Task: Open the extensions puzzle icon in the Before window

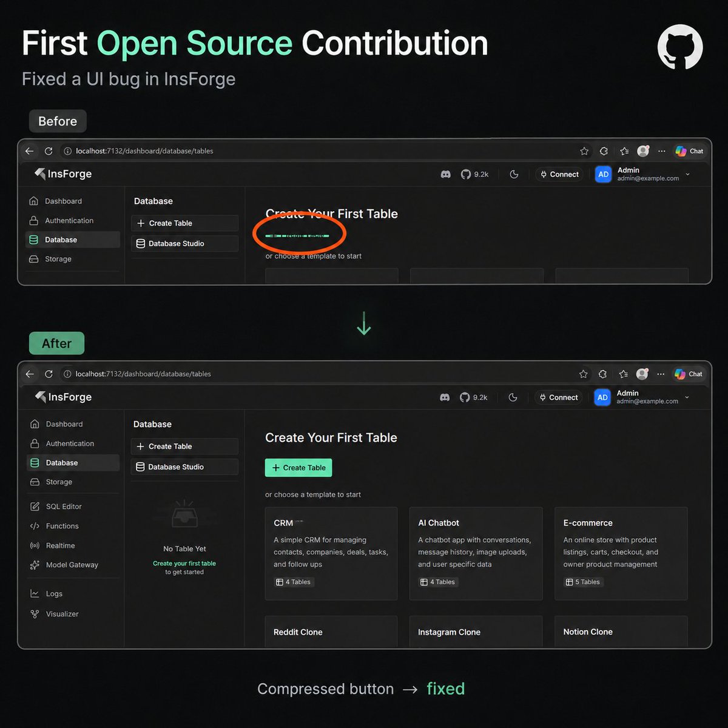Action: pos(604,151)
